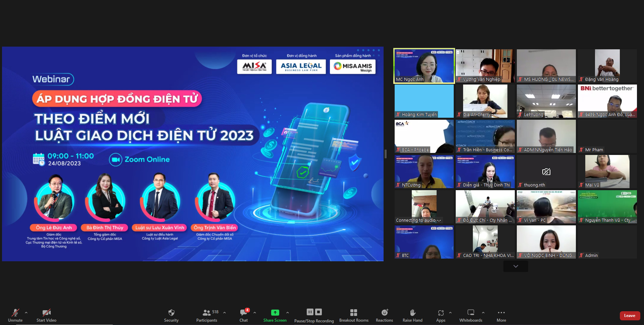Click speaker label Ông Trịnh Văn Biển

point(215,227)
